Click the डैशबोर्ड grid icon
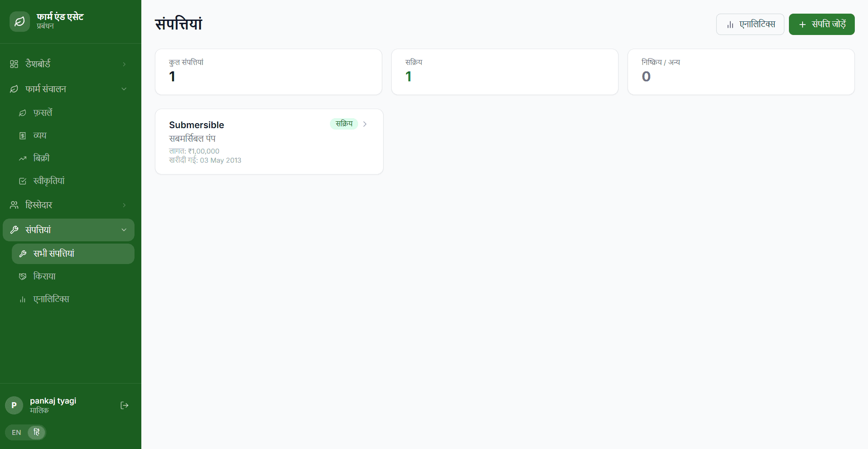868x449 pixels. [14, 64]
